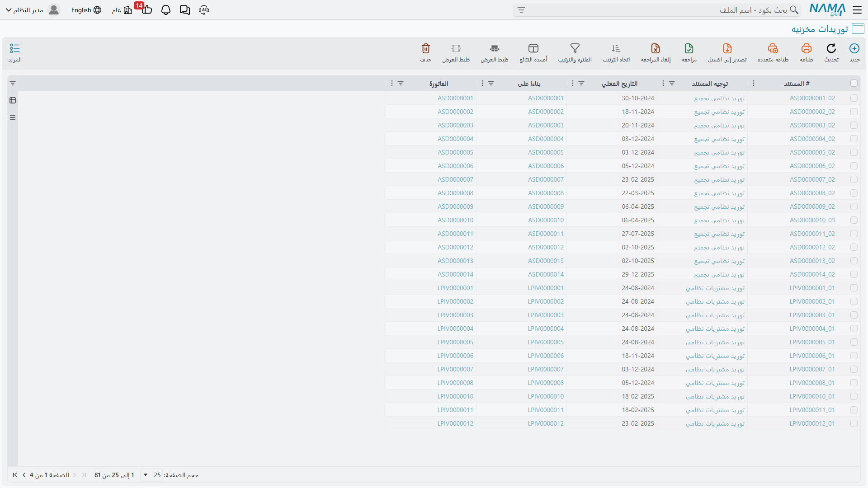Viewport: 868px width, 488px height.
Task: Open document ASD0000003_02 link
Action: 812,125
